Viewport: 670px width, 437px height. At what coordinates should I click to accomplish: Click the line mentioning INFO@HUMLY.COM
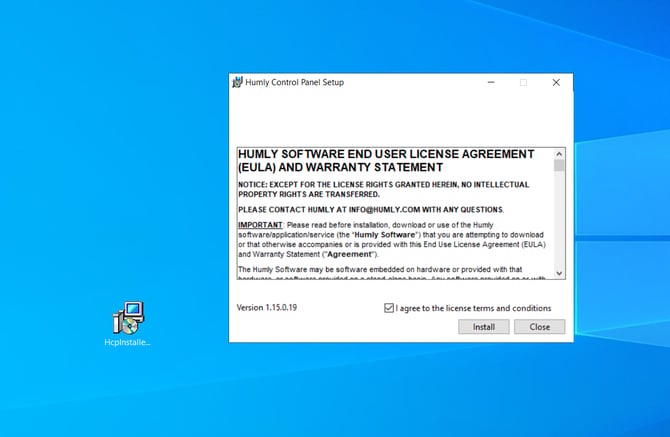pyautogui.click(x=371, y=210)
